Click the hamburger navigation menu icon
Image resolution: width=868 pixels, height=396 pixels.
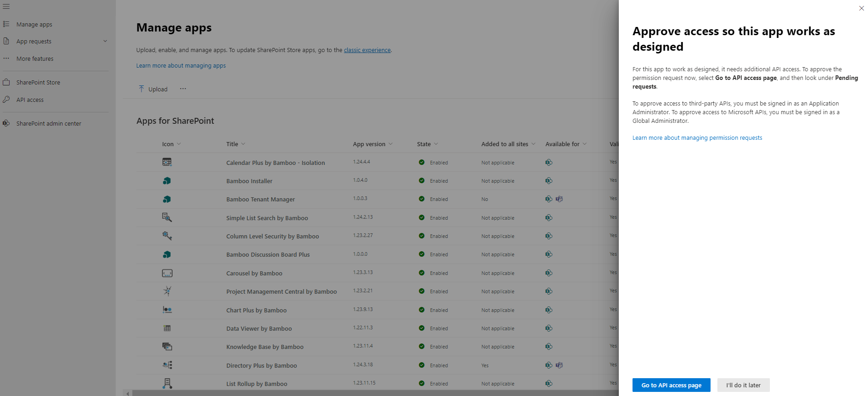(6, 6)
